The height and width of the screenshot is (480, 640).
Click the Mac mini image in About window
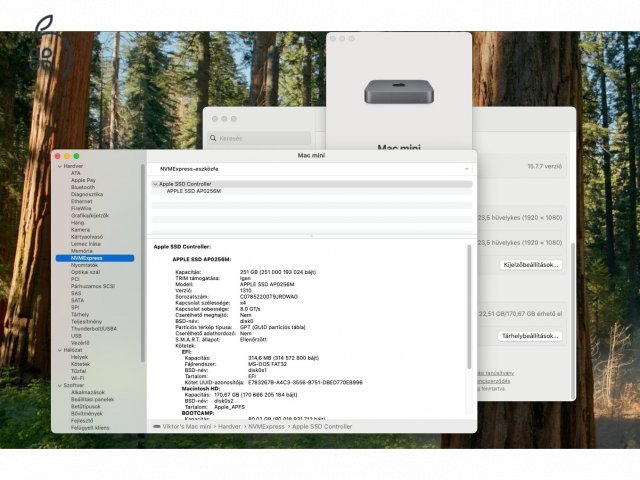click(399, 92)
